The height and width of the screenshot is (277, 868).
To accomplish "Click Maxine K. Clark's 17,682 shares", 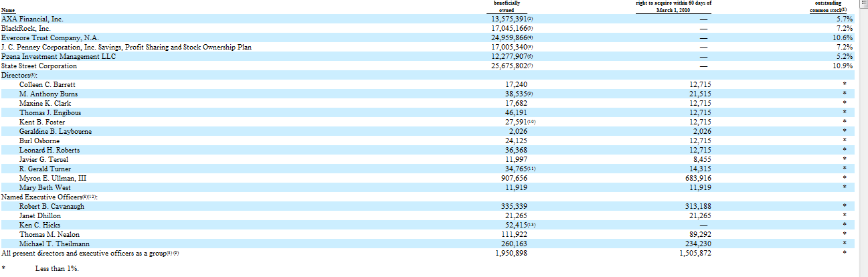I will point(516,104).
